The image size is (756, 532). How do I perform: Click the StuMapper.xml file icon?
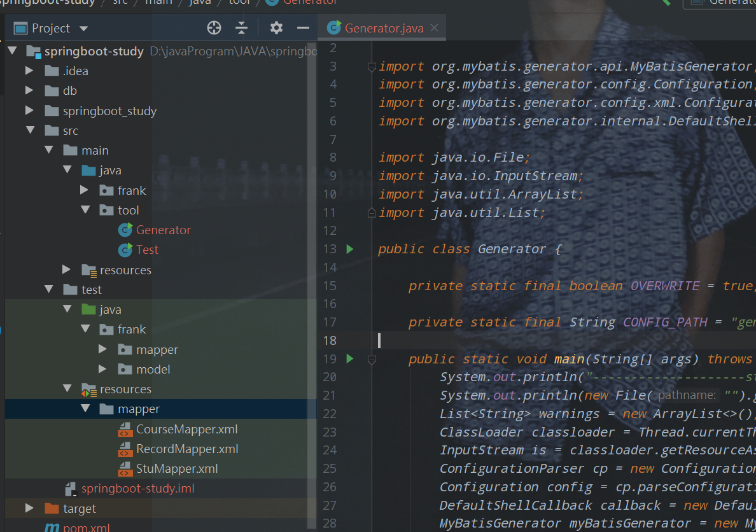tap(125, 469)
